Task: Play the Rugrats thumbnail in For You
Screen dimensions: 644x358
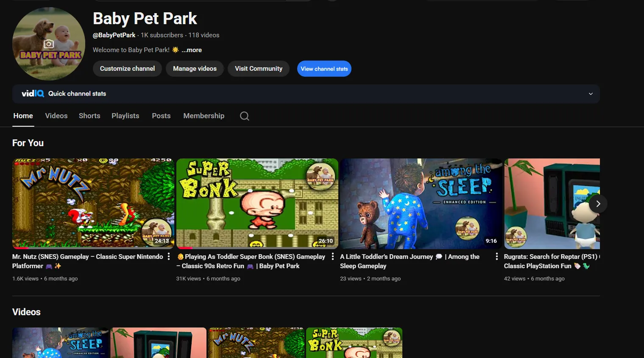Action: (x=552, y=204)
